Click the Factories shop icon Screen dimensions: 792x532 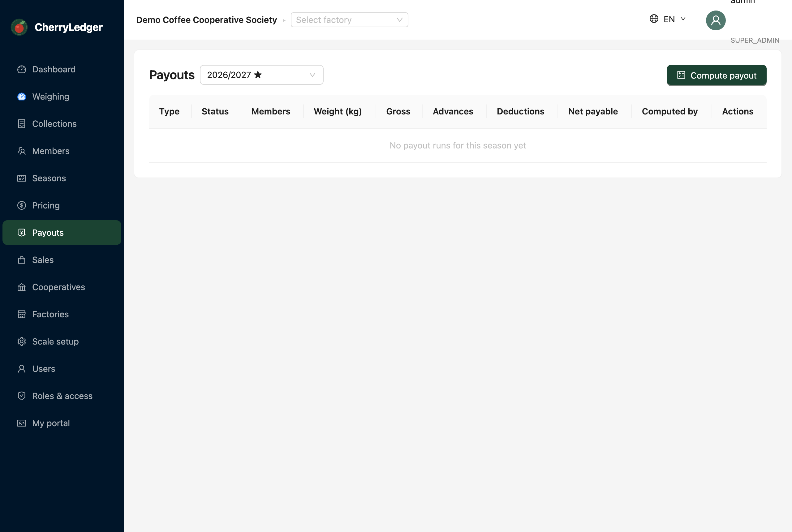point(22,314)
